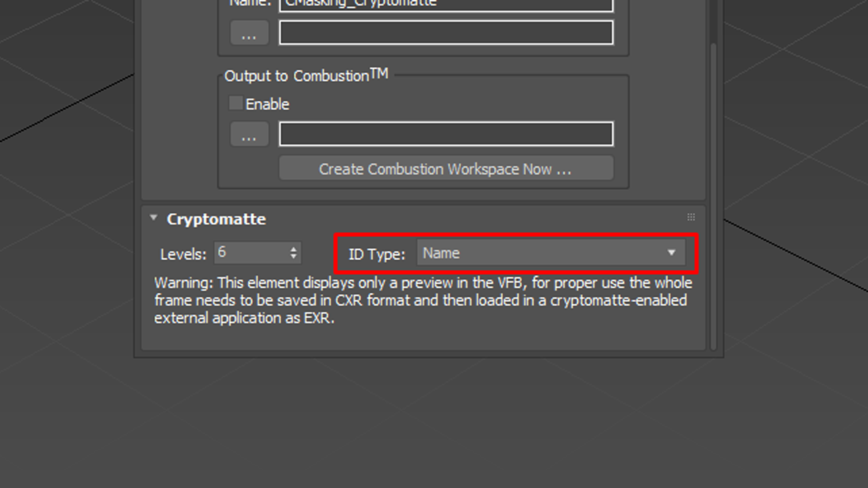Click the Cryptomatte rollout header text
The image size is (868, 488).
pos(216,219)
